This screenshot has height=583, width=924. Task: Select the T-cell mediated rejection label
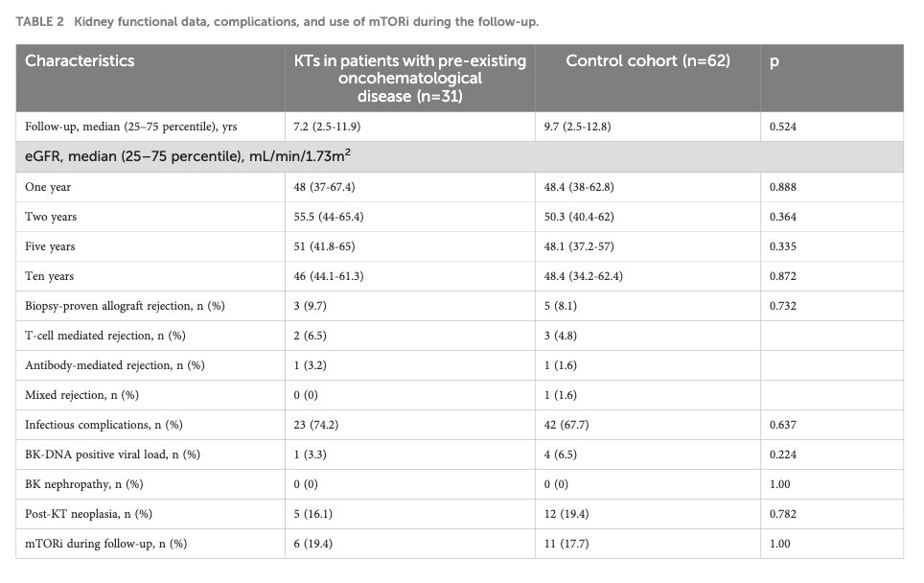point(104,336)
